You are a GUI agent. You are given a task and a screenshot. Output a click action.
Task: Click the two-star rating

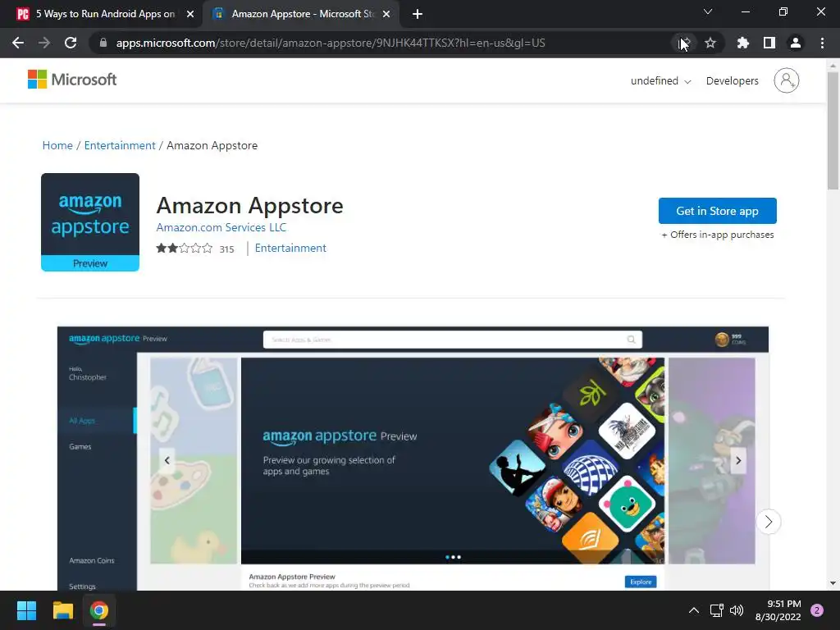pyautogui.click(x=185, y=248)
